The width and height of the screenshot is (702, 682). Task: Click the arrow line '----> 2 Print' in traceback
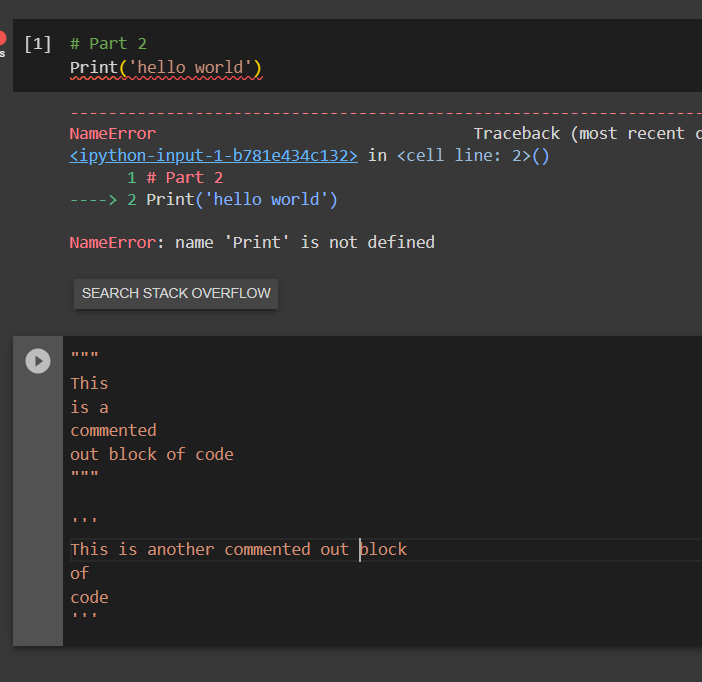tap(204, 199)
